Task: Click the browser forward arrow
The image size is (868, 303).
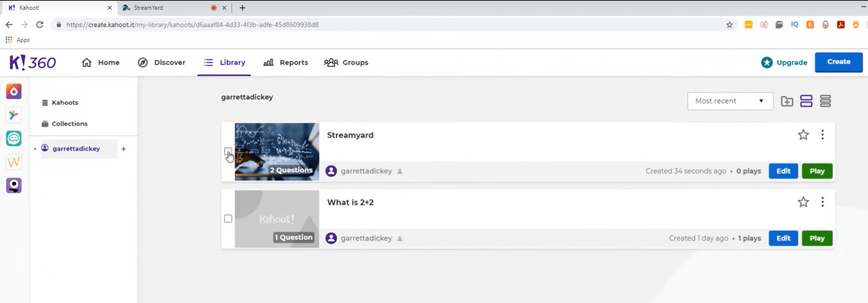Action: [24, 24]
